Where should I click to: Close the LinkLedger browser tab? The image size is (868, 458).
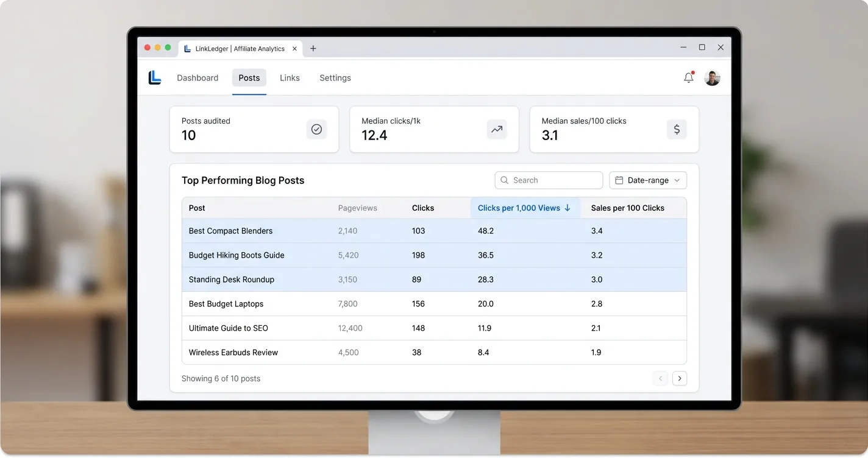click(x=295, y=49)
